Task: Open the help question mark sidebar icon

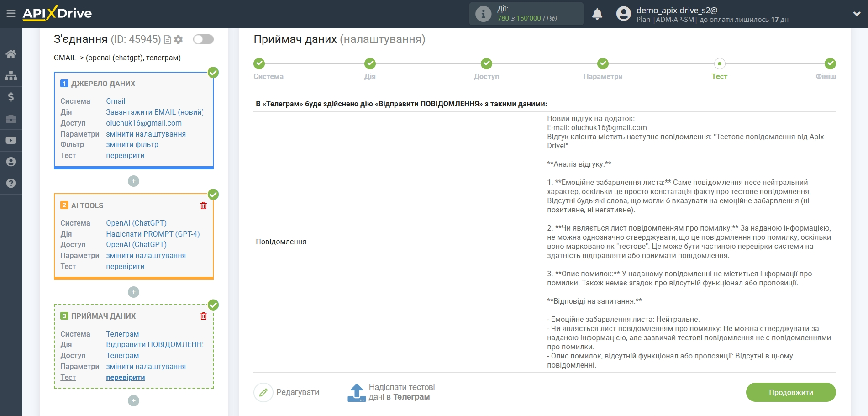Action: [11, 183]
